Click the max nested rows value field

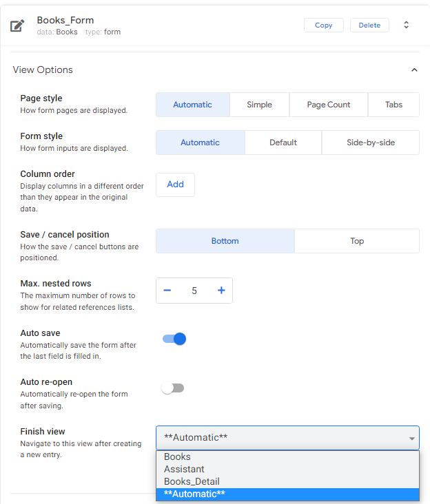click(x=194, y=291)
